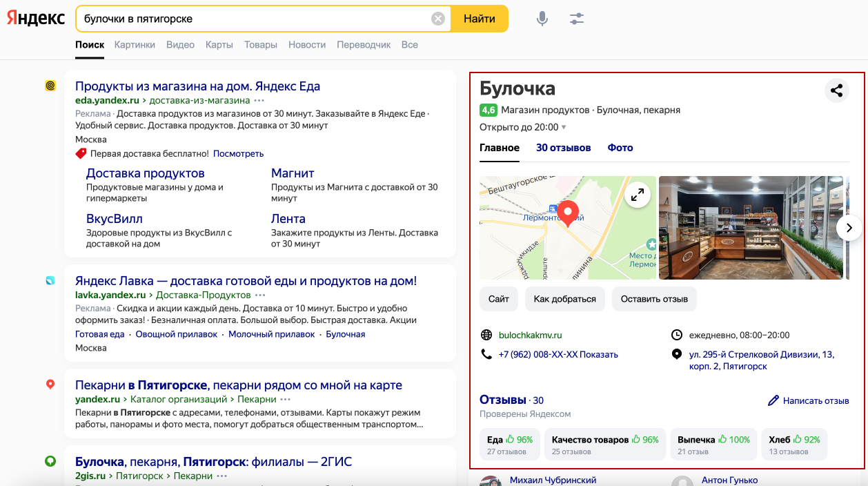The image size is (868, 486).
Task: Click the 'Как добраться' button
Action: pyautogui.click(x=564, y=299)
